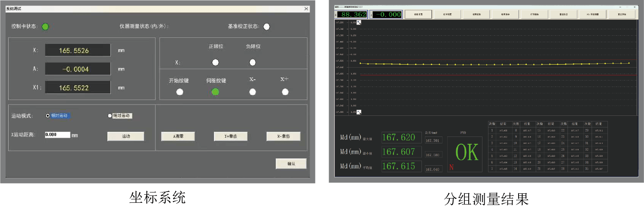Click the 基准校正状态 white indicator light

click(267, 27)
